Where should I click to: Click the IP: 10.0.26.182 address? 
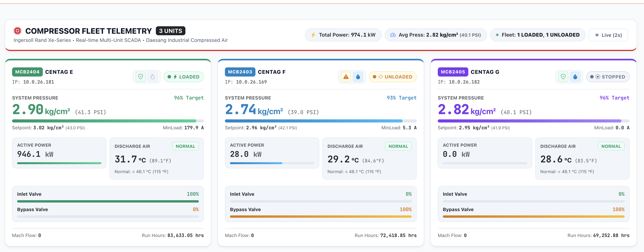[x=459, y=82]
